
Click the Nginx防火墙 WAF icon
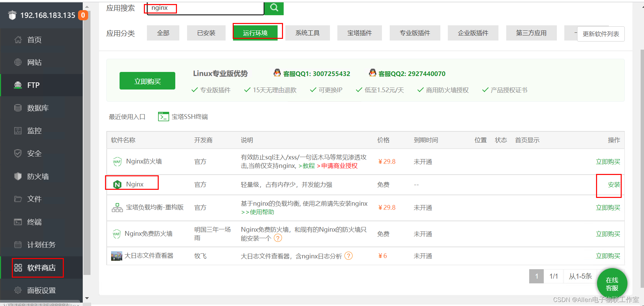[117, 161]
